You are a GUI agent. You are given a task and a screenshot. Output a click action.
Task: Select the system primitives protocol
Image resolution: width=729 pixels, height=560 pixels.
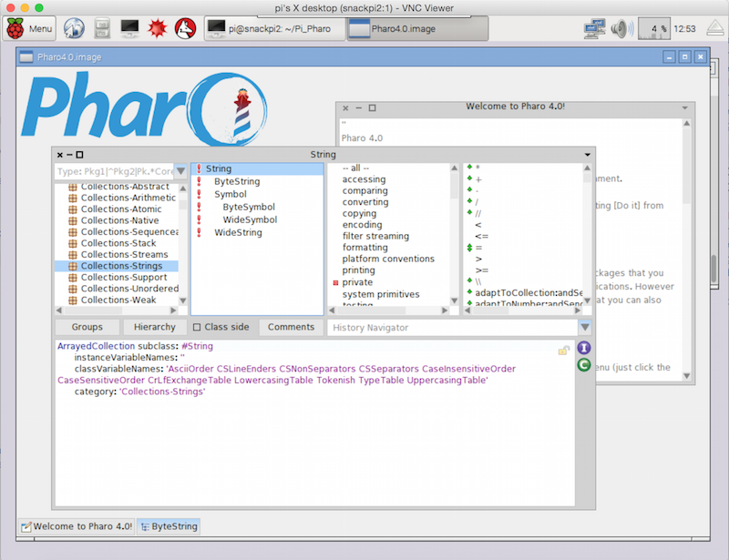(381, 294)
